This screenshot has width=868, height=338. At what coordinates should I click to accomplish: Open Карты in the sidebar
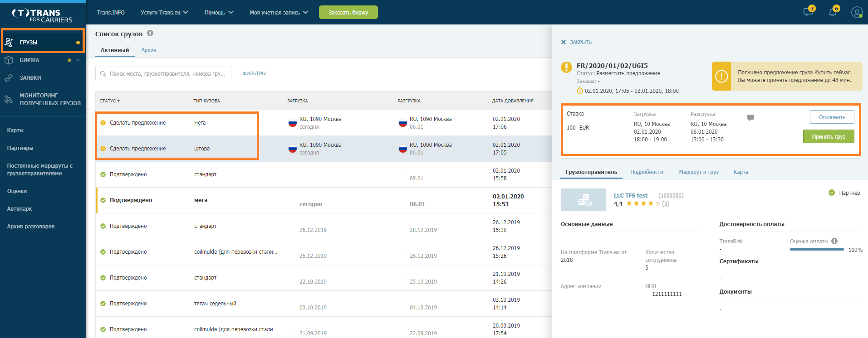point(15,130)
